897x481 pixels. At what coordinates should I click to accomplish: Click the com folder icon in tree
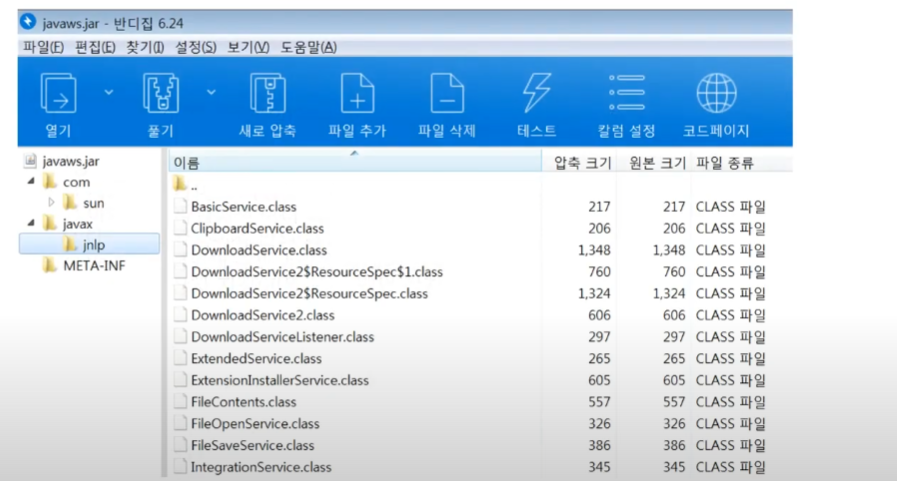[50, 182]
